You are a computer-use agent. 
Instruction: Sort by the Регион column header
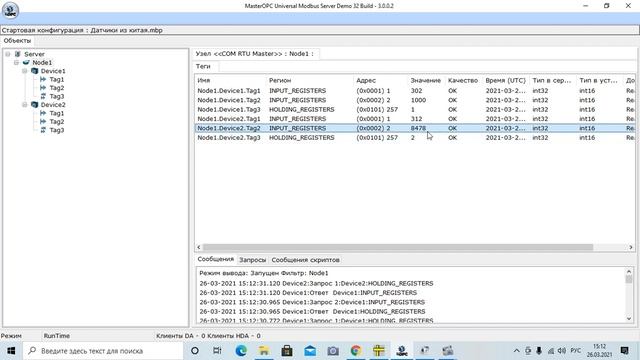pos(310,80)
